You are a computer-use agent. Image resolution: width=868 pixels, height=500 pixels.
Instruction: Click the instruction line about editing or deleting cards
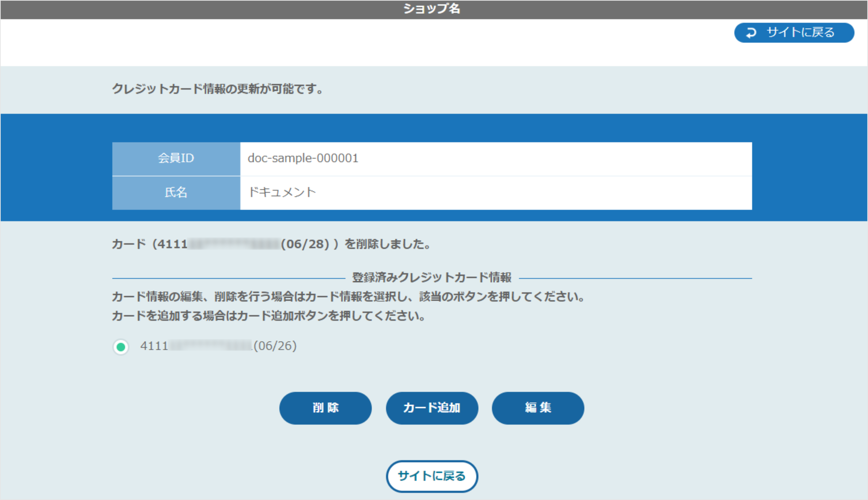coord(348,297)
